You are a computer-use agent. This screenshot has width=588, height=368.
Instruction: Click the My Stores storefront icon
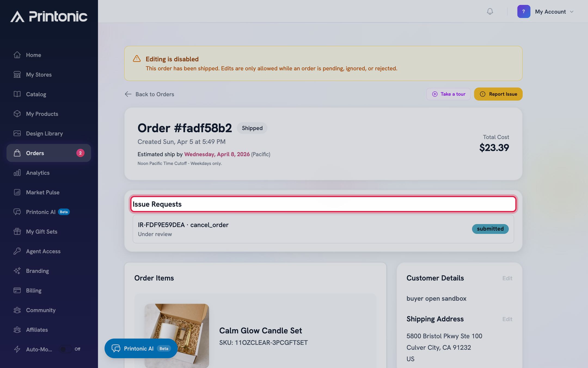[x=17, y=74]
